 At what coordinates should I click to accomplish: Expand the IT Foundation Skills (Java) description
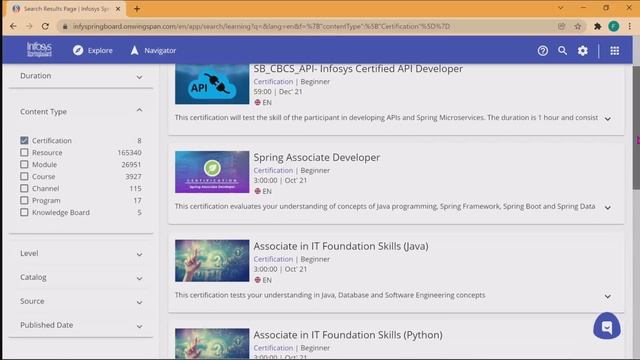(608, 296)
